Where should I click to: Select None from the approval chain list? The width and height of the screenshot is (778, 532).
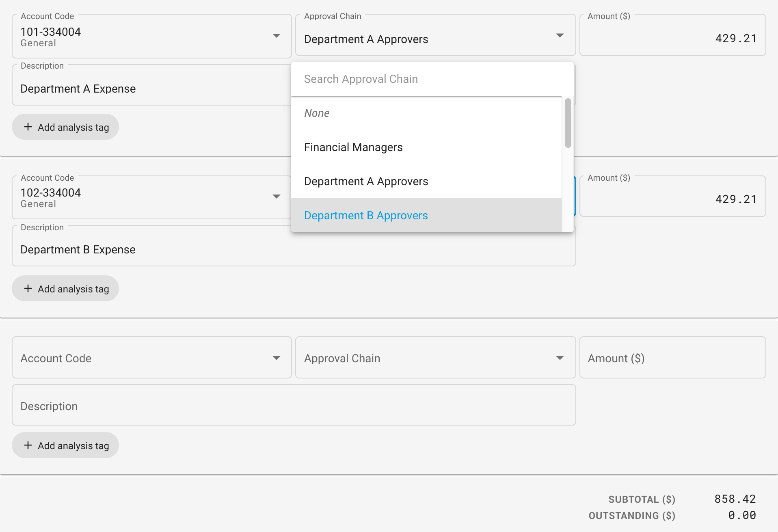point(317,113)
